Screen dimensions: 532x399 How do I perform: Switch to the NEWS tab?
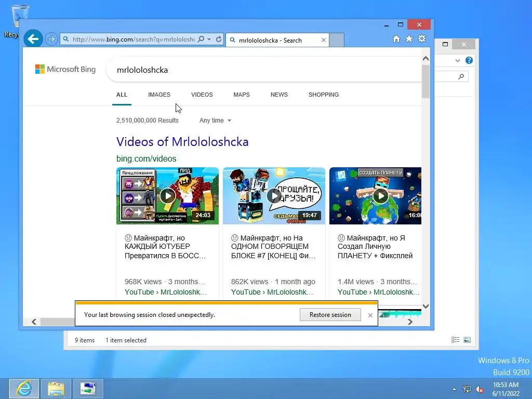279,95
